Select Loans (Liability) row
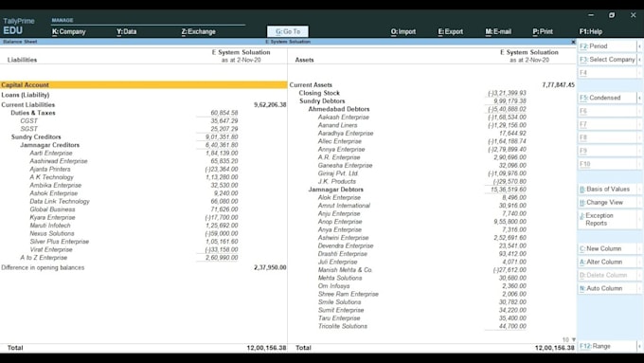Viewport: 644px width, 363px height. click(x=25, y=95)
